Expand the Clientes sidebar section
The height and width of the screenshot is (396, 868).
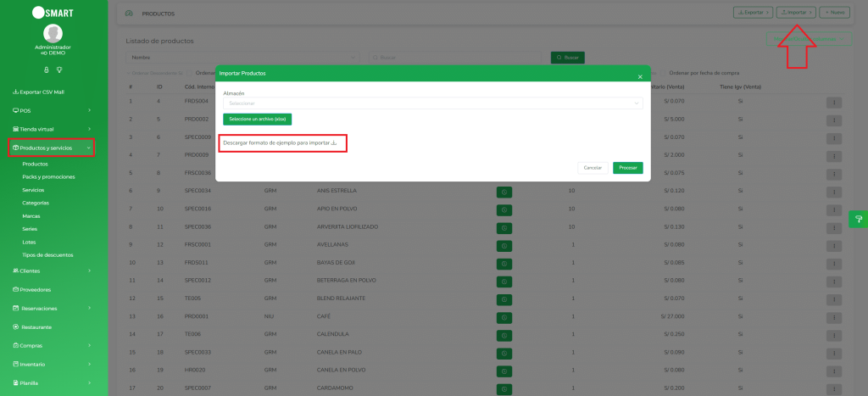pos(51,271)
